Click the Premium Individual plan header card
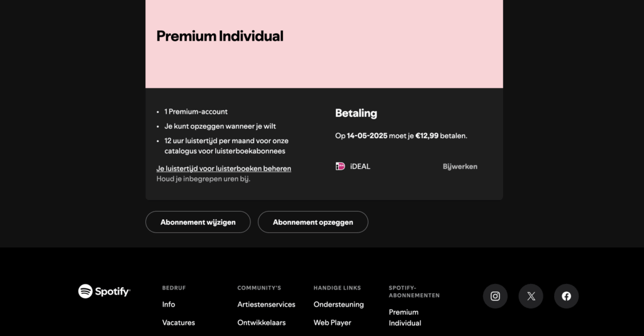Image resolution: width=644 pixels, height=336 pixels. point(324,44)
